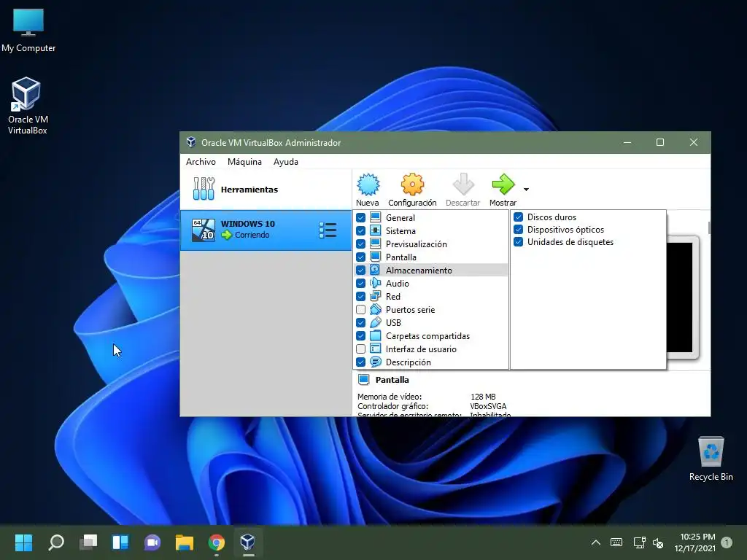The image size is (747, 560).
Task: Uncheck the Dispositivos ópticos checkbox
Action: [519, 230]
